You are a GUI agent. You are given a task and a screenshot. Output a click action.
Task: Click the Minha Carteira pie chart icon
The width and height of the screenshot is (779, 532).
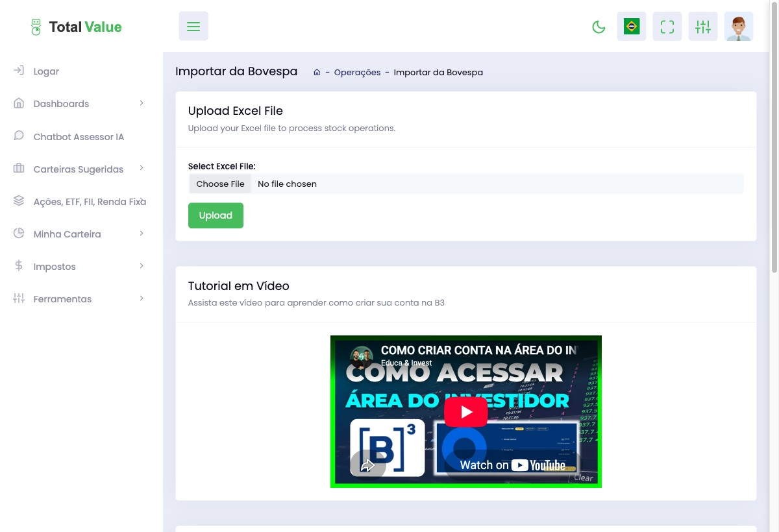point(19,234)
